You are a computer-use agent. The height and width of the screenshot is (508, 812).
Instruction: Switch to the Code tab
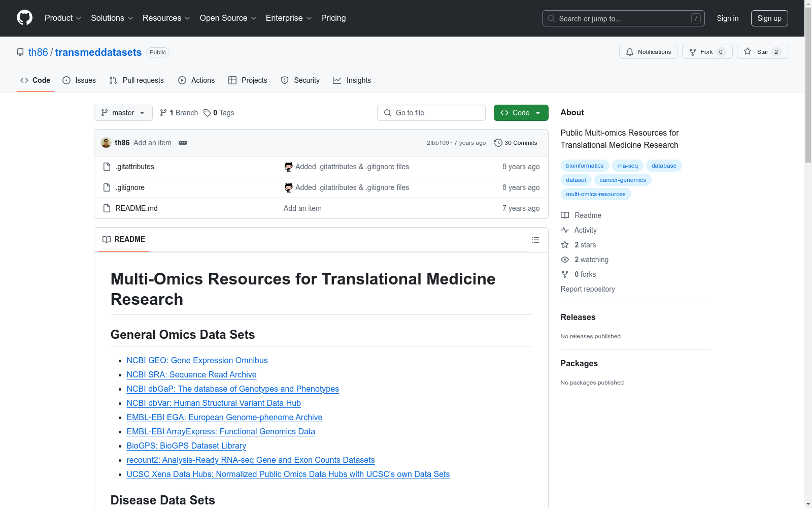(x=36, y=80)
